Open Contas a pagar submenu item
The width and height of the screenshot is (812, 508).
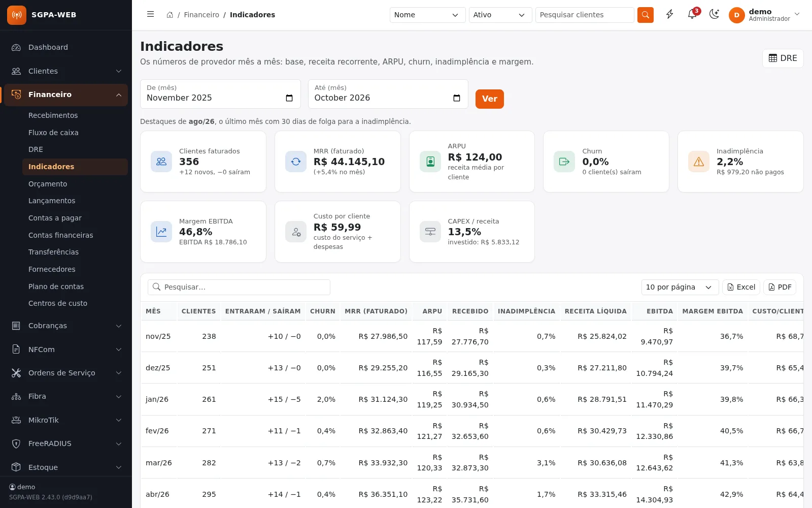(75, 218)
